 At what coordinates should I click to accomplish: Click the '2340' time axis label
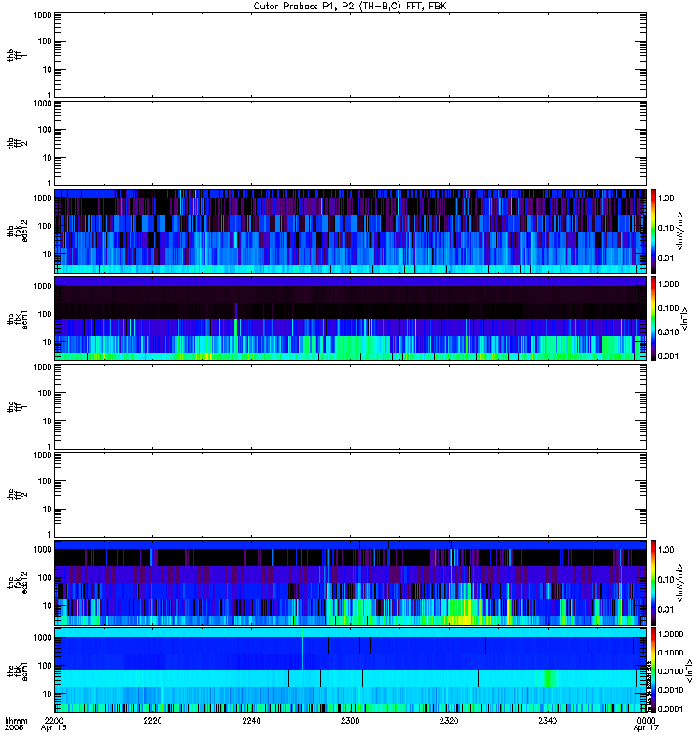coord(548,720)
